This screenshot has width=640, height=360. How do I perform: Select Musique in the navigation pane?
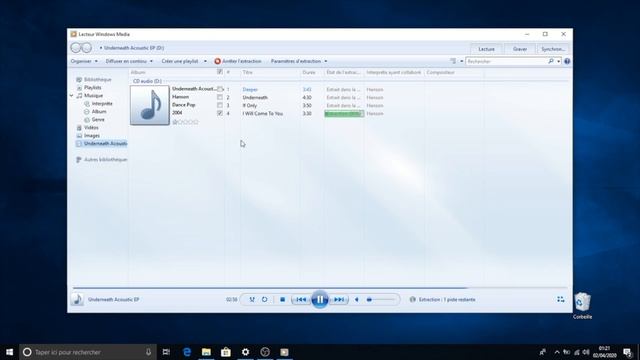pyautogui.click(x=93, y=96)
